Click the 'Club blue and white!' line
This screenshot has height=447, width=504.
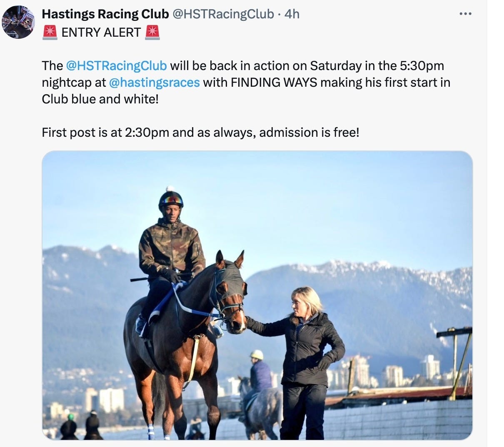click(x=100, y=99)
